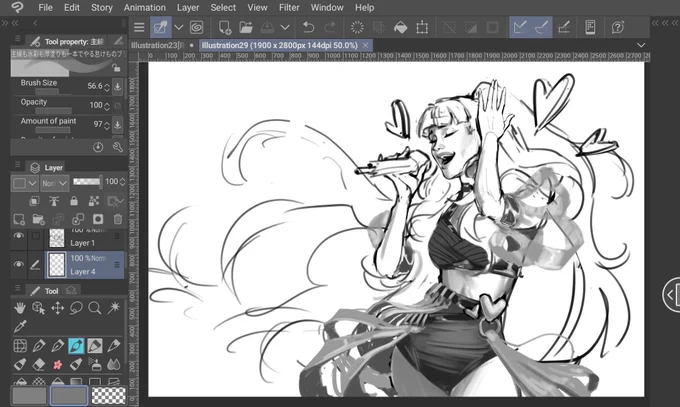The width and height of the screenshot is (680, 407).
Task: Open the Filter menu
Action: (289, 8)
